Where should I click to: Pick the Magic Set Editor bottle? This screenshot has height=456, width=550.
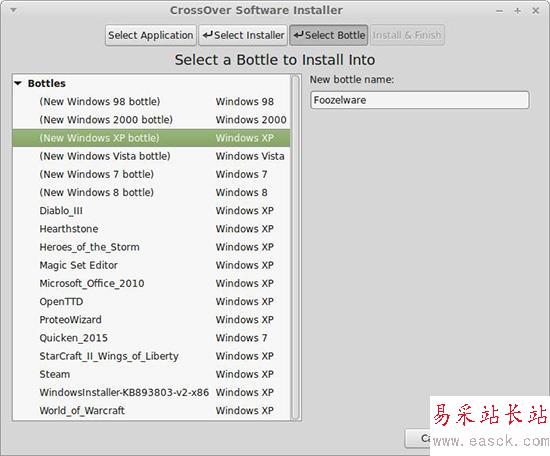click(152, 266)
